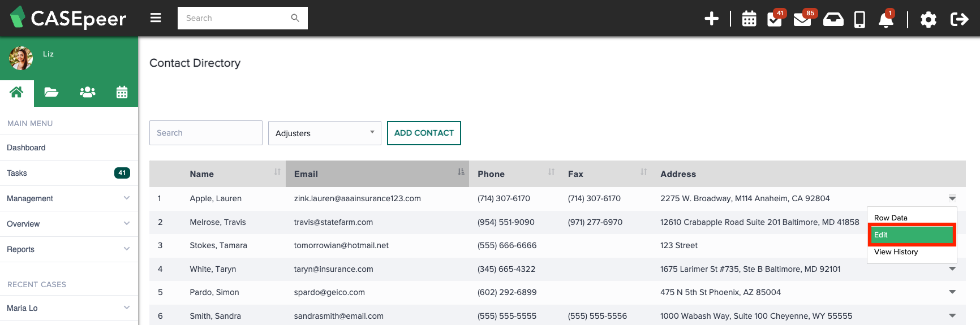The height and width of the screenshot is (325, 980).
Task: Toggle the hamburger menu icon
Action: tap(156, 18)
